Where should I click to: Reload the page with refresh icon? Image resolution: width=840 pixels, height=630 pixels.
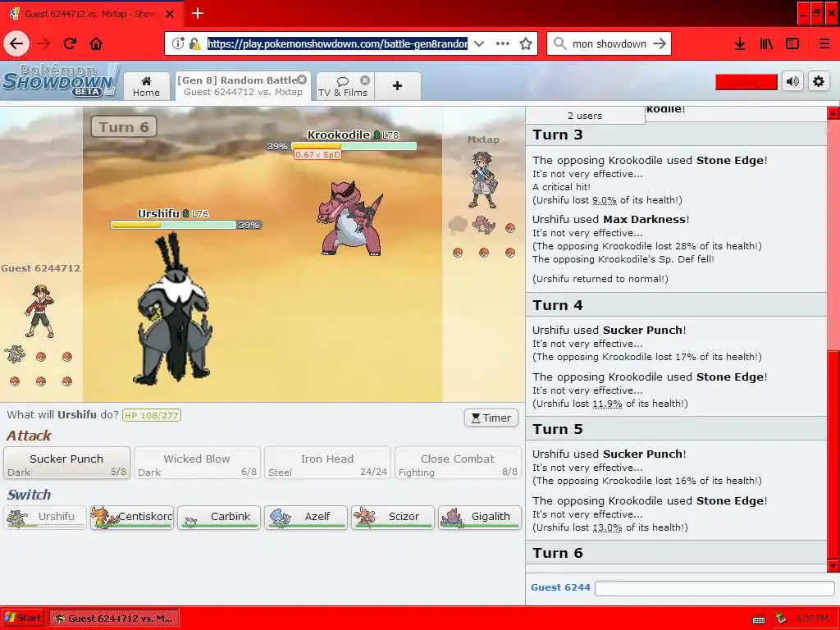click(x=70, y=43)
